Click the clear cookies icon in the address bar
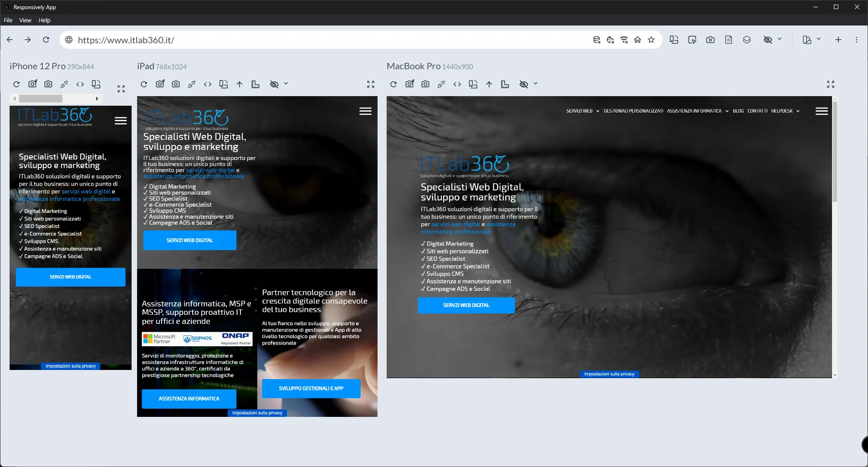 coord(610,40)
